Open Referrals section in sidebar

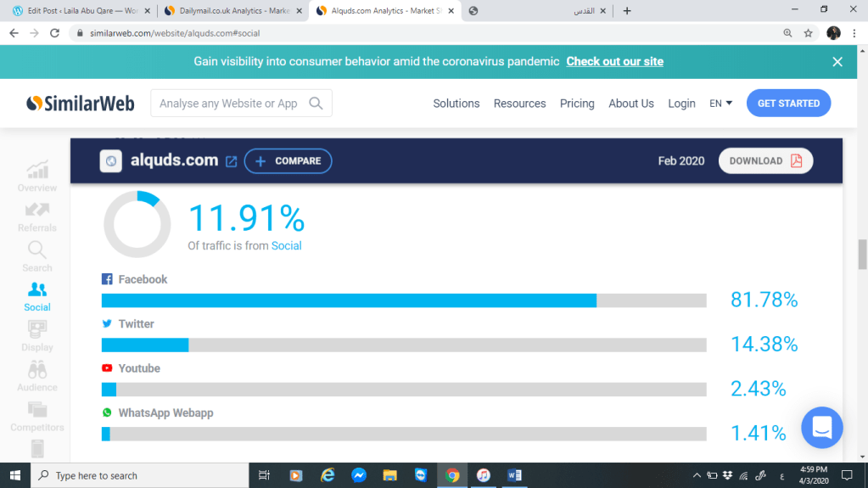37,216
